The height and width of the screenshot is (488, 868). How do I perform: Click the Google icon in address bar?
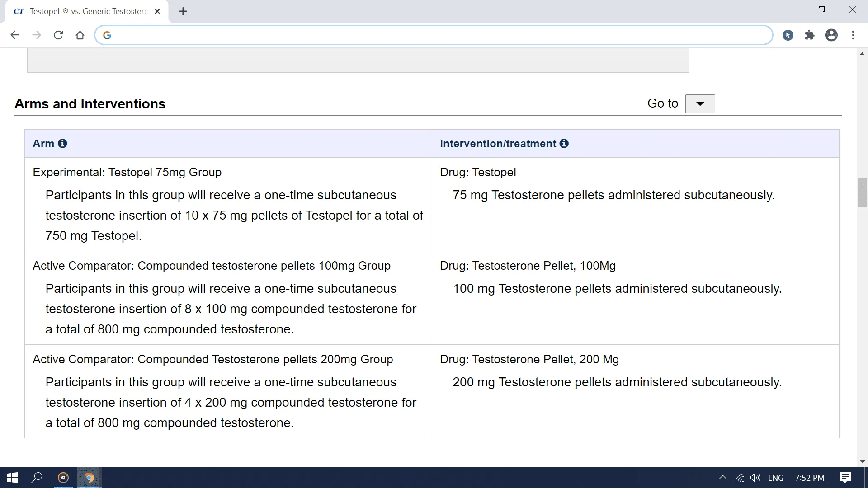pos(107,35)
